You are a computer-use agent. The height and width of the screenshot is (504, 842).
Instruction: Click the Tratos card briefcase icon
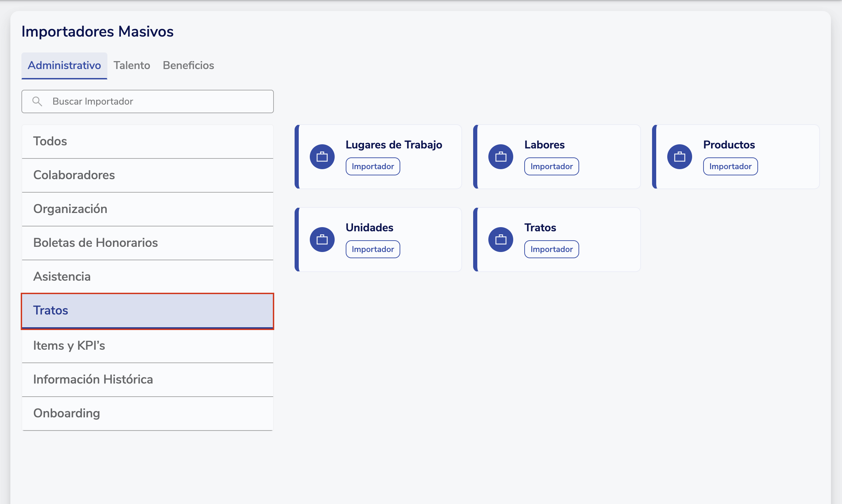pyautogui.click(x=500, y=240)
